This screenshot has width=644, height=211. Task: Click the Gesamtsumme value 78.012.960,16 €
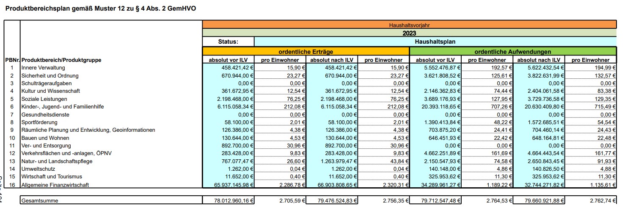point(228,200)
